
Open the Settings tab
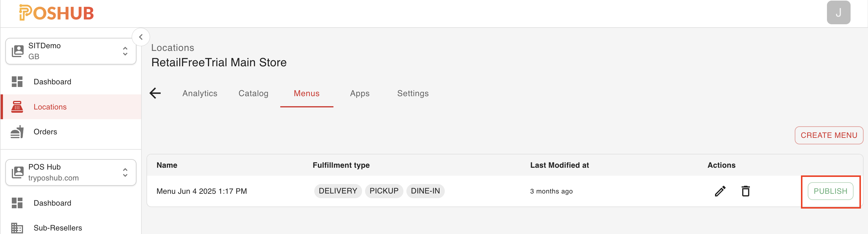413,93
